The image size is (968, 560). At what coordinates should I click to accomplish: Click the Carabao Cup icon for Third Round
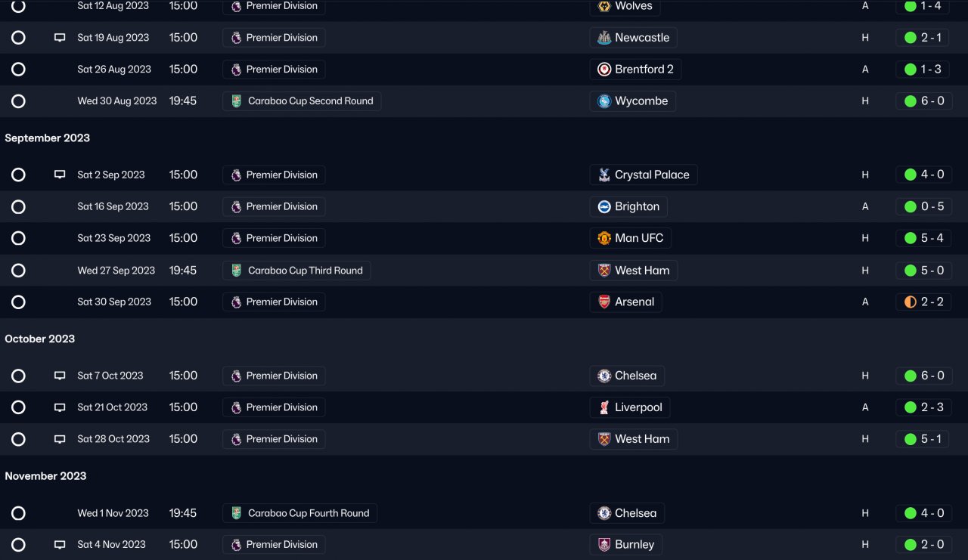tap(236, 271)
